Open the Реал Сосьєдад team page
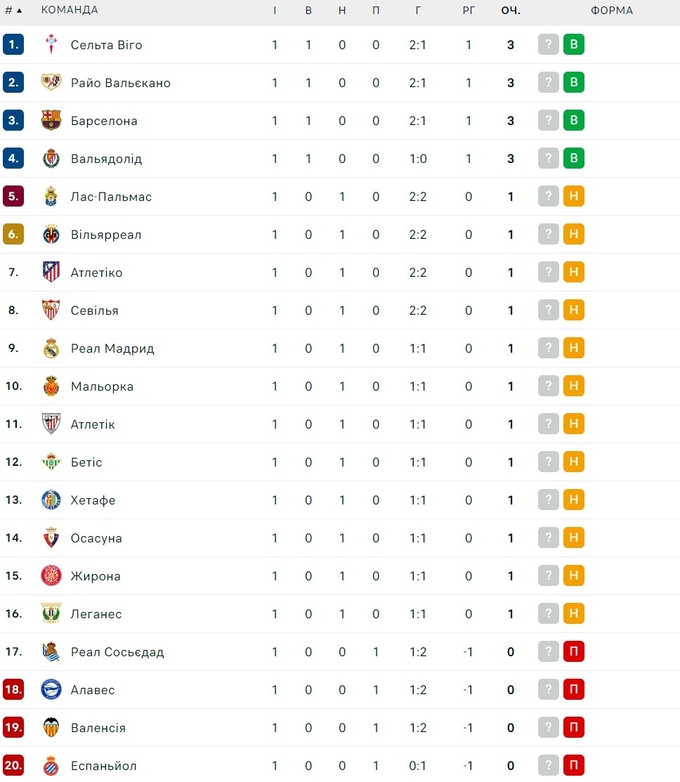The width and height of the screenshot is (680, 782). [117, 652]
